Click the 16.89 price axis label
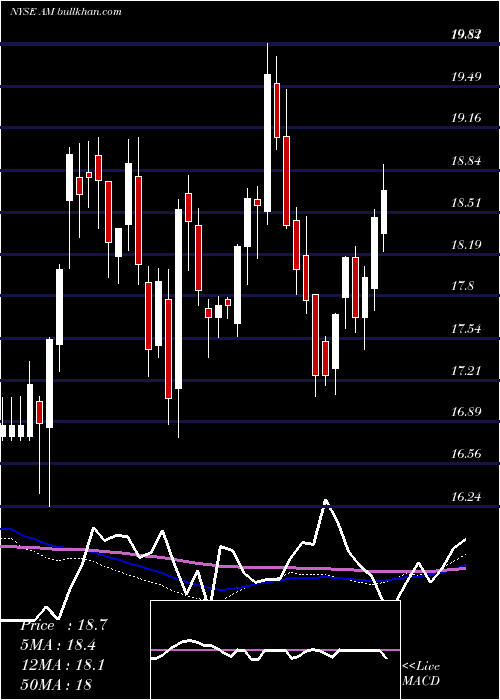 coord(466,411)
